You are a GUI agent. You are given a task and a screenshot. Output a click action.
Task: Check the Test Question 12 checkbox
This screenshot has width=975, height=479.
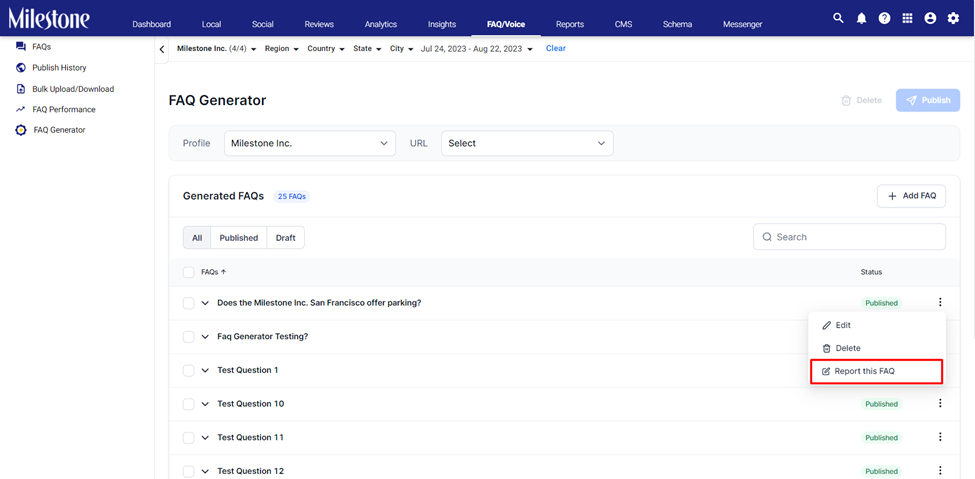188,471
